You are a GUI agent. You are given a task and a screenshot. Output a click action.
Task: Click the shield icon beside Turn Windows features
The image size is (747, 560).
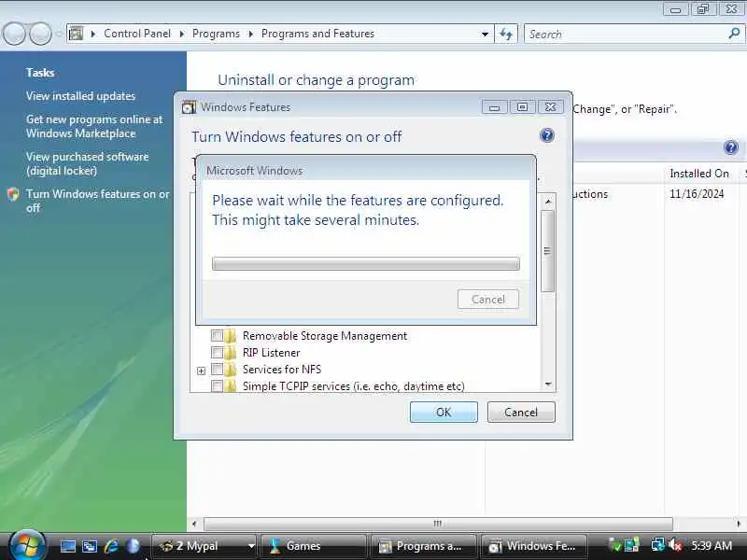coord(13,194)
